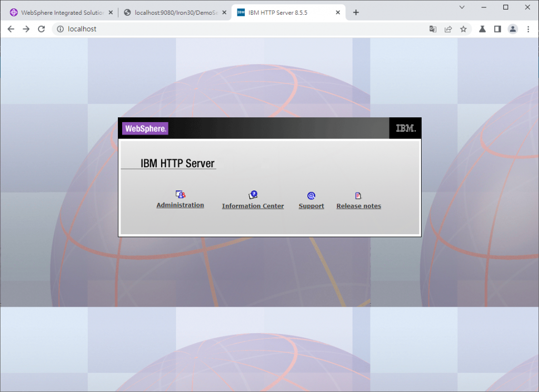Click the Information Center help book icon
This screenshot has width=539, height=392.
pos(253,195)
